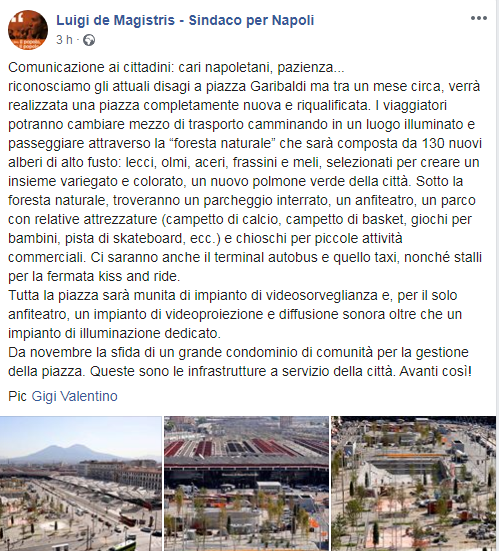The image size is (499, 551).
Task: Click the 'Da novembre la sfida' paragraph line
Action: [238, 352]
